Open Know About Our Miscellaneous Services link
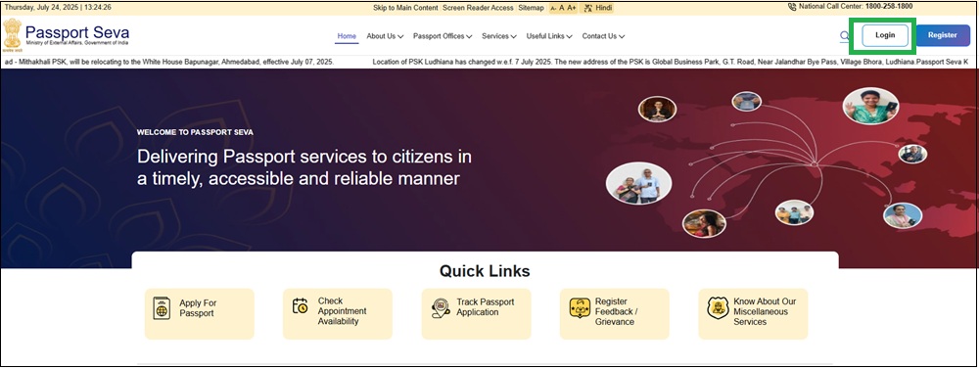 tap(753, 313)
